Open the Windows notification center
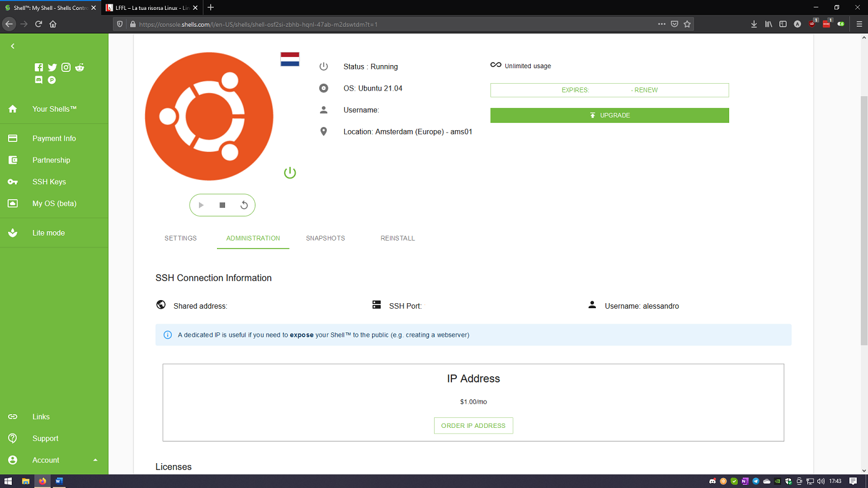 (x=854, y=481)
